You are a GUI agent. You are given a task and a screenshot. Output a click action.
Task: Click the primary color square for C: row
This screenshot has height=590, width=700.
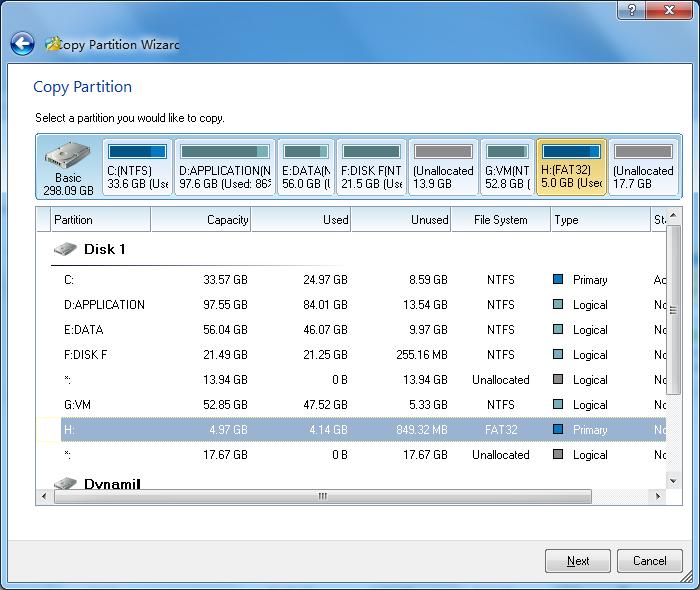click(x=558, y=280)
